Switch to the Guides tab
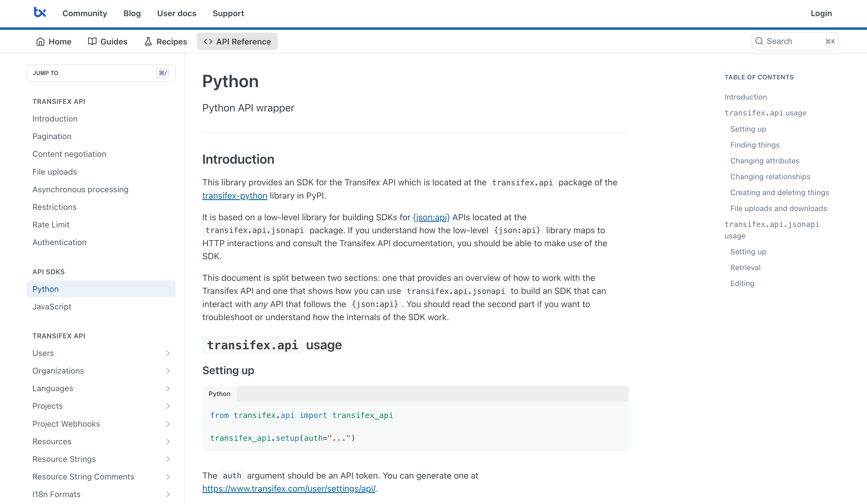Viewport: 867px width, 504px height. (107, 42)
